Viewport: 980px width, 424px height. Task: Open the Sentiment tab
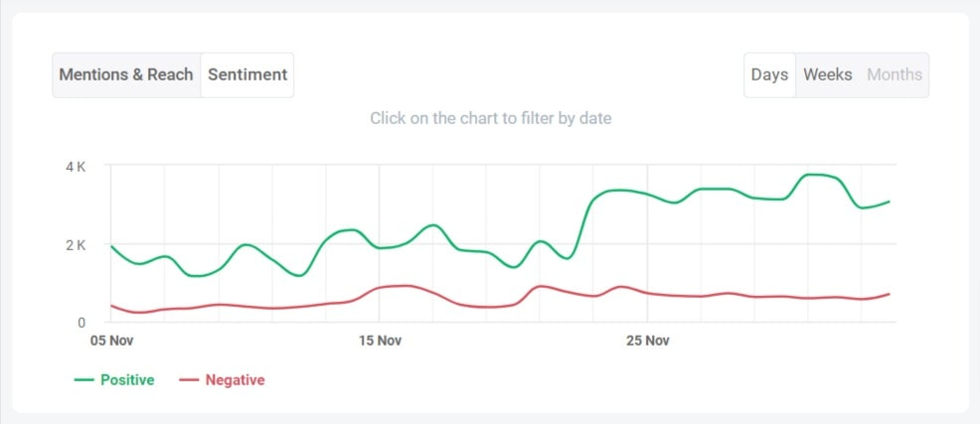(247, 74)
